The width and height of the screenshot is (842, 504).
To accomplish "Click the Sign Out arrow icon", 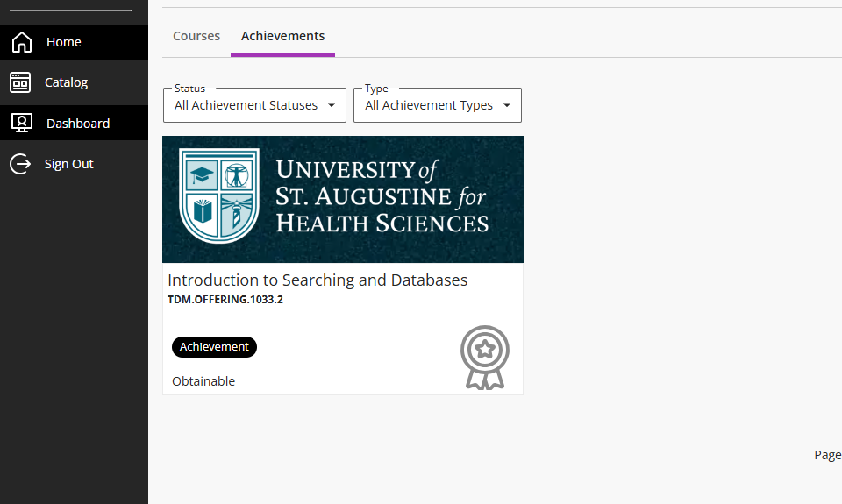I will click(20, 164).
